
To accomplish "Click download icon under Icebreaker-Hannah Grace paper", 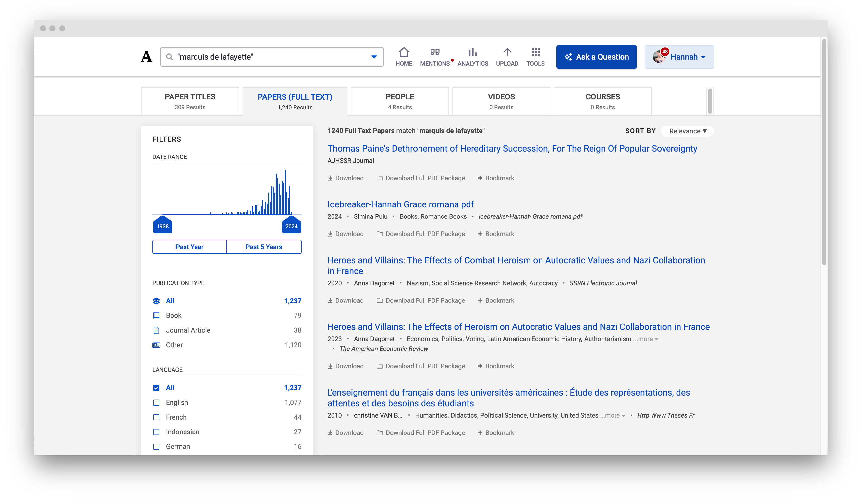I will [330, 234].
